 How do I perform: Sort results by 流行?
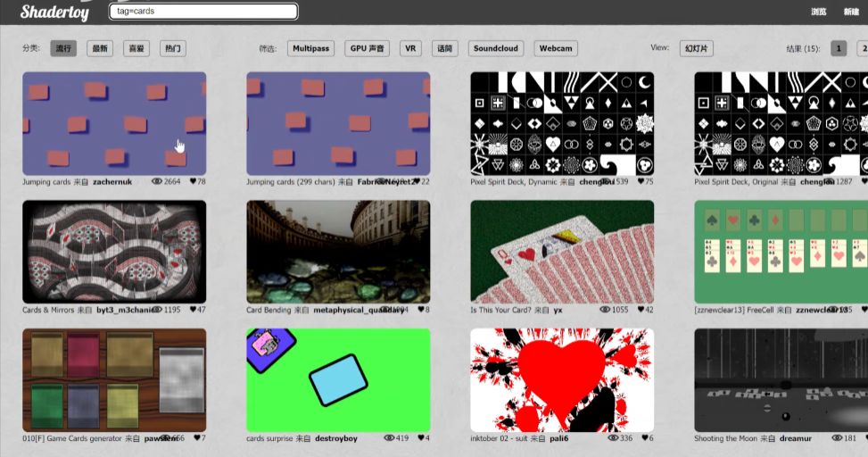pyautogui.click(x=63, y=48)
